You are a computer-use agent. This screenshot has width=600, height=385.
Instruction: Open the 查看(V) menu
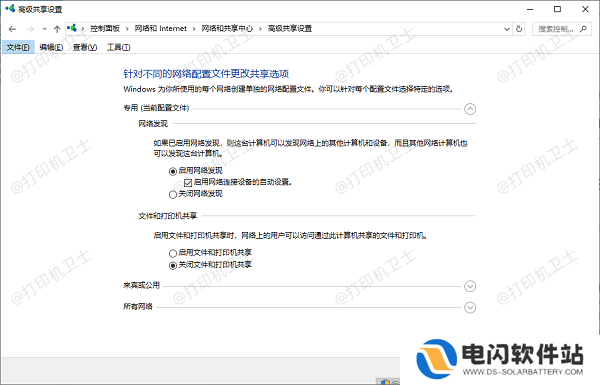pos(85,47)
